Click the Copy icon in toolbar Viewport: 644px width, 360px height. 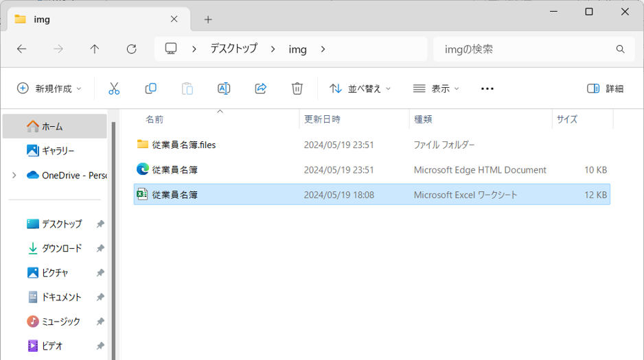pos(150,88)
